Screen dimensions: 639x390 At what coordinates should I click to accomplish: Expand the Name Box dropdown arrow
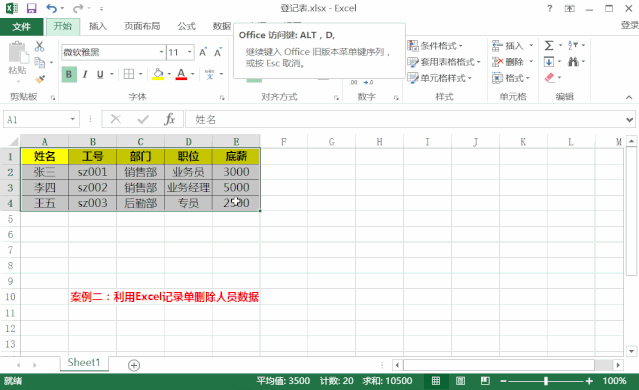(72, 119)
